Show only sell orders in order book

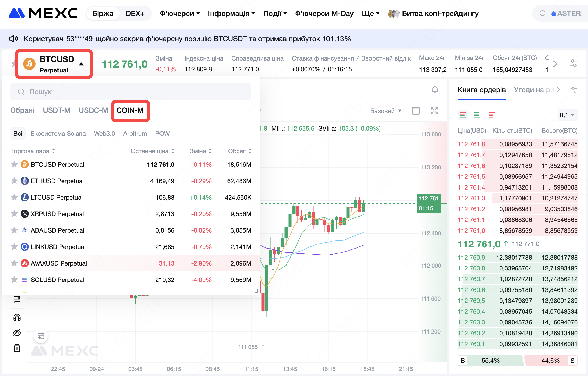pos(491,115)
